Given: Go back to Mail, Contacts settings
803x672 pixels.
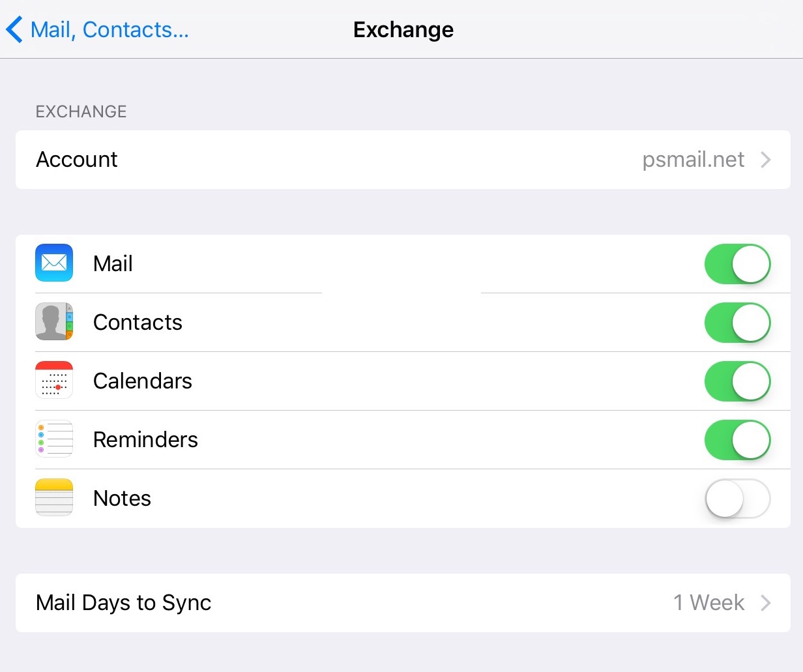Looking at the screenshot, I should pos(97,29).
